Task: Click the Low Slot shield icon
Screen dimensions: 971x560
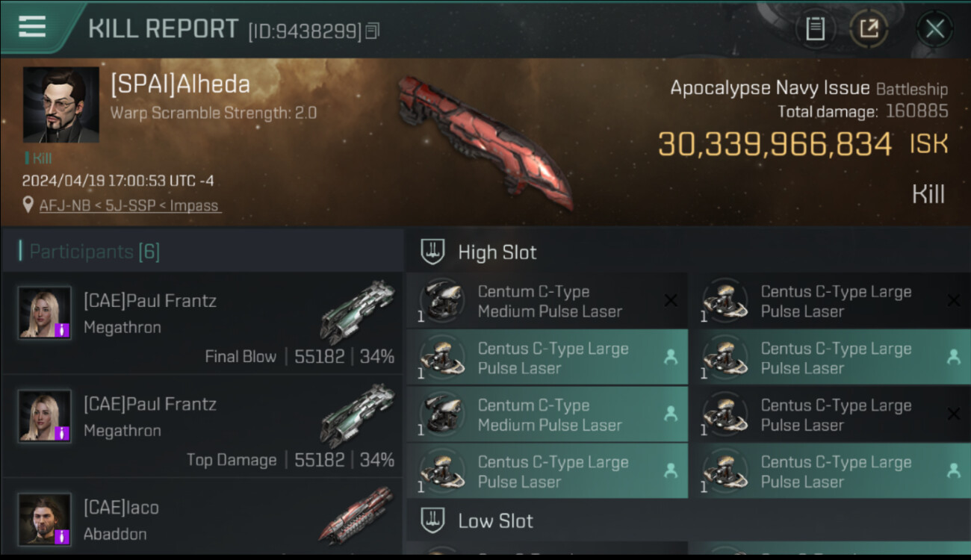Action: (433, 520)
